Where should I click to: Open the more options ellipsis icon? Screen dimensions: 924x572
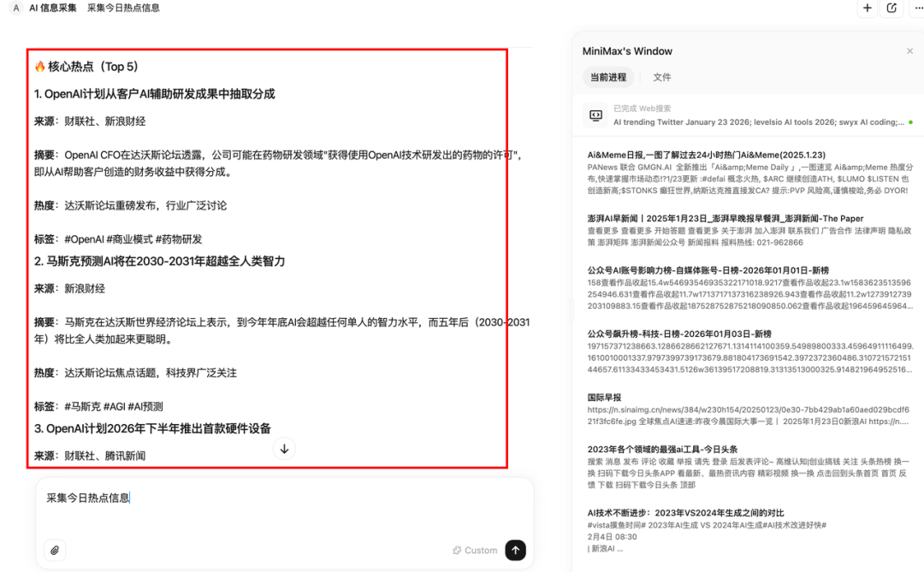[x=917, y=9]
